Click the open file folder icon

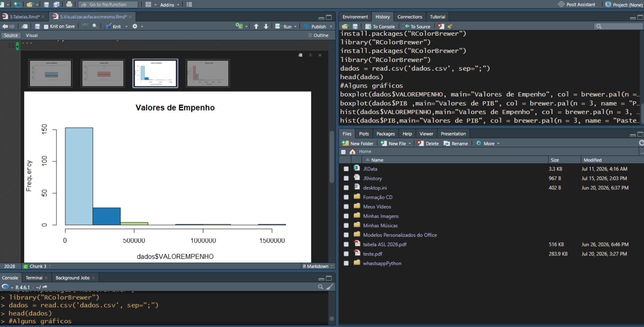[x=30, y=4]
